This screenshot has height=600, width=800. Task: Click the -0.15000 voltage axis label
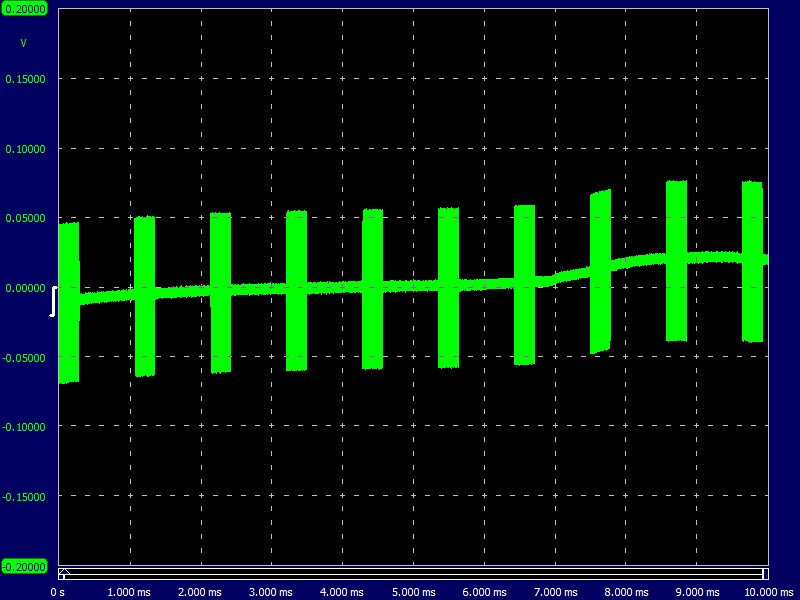pyautogui.click(x=23, y=497)
